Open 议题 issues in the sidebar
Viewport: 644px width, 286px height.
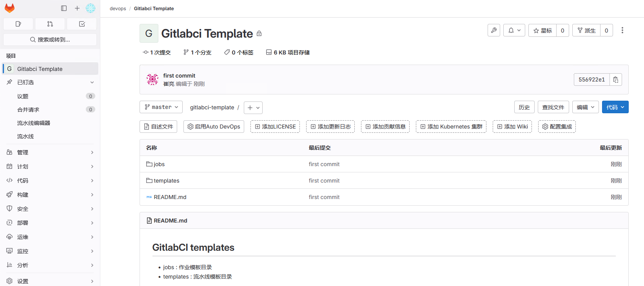coord(50,96)
